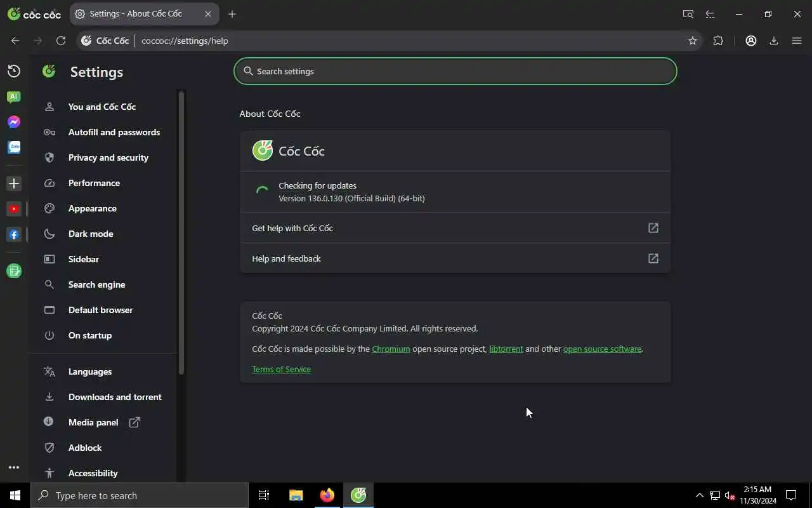812x508 pixels.
Task: Open the Downloads toolbar icon
Action: point(774,41)
